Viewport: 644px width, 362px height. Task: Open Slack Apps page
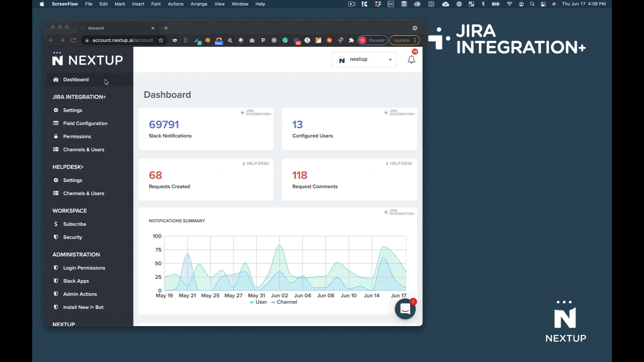click(x=89, y=281)
